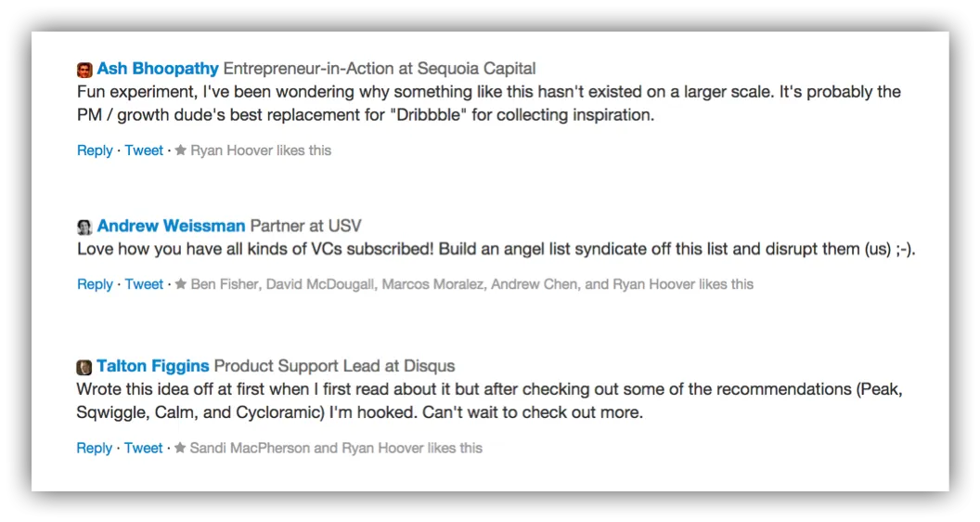Reply to Ash Bhoopathy's comment
This screenshot has width=980, height=522.
point(95,150)
